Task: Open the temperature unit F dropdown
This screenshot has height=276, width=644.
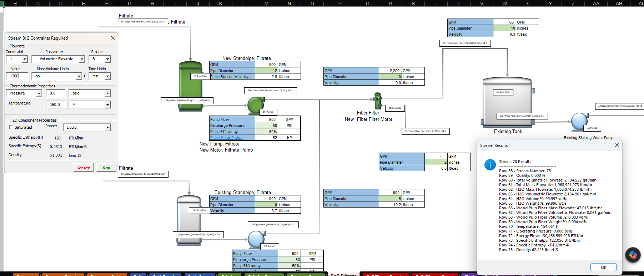Action: pos(107,105)
